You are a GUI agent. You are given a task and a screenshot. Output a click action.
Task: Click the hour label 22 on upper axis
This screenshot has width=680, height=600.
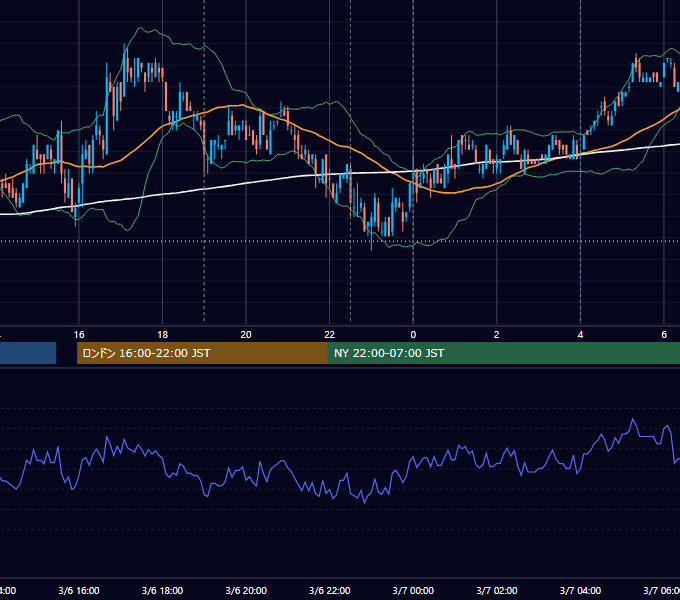[330, 335]
